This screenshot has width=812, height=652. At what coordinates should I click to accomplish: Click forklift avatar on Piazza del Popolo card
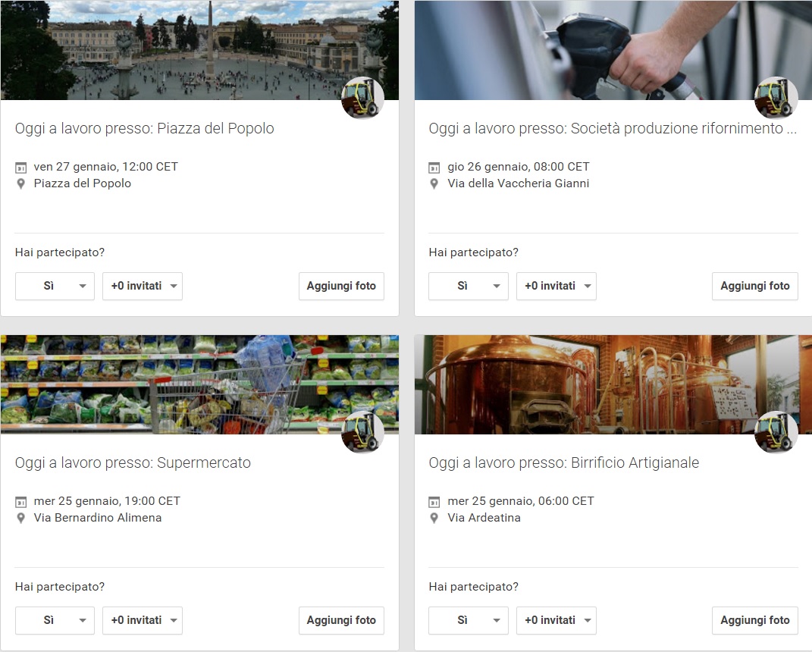[362, 98]
